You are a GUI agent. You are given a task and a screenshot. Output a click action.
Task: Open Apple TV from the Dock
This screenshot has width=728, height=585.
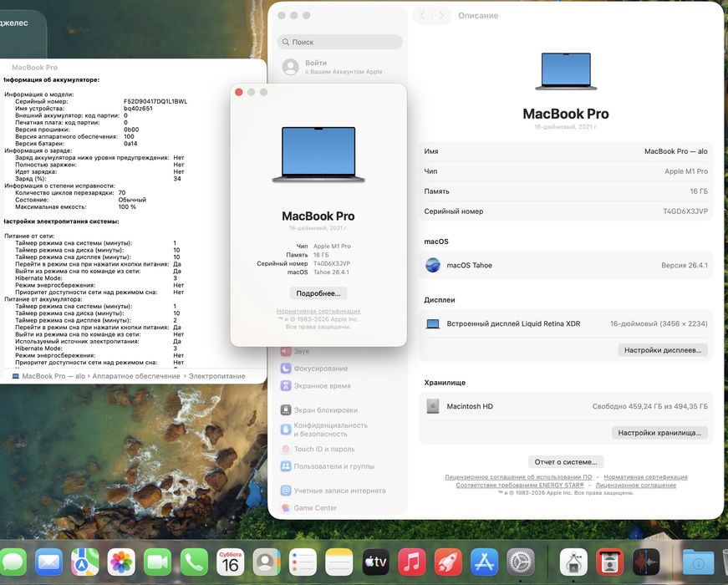click(x=375, y=562)
